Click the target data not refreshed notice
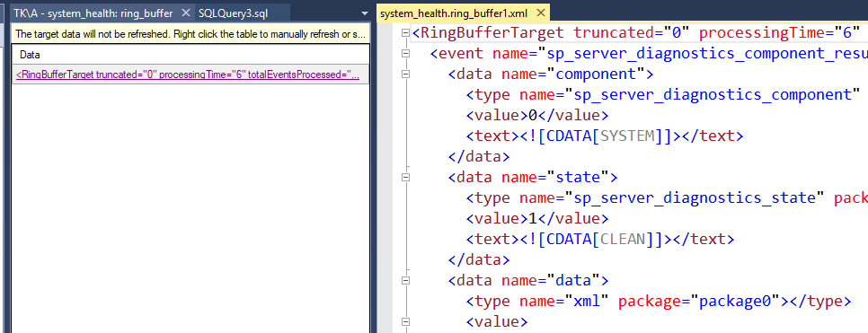This screenshot has height=333, width=868. (x=190, y=34)
